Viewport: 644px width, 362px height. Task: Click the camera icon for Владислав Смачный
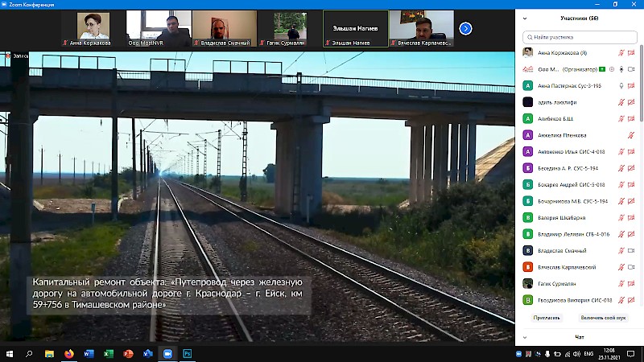(x=632, y=250)
